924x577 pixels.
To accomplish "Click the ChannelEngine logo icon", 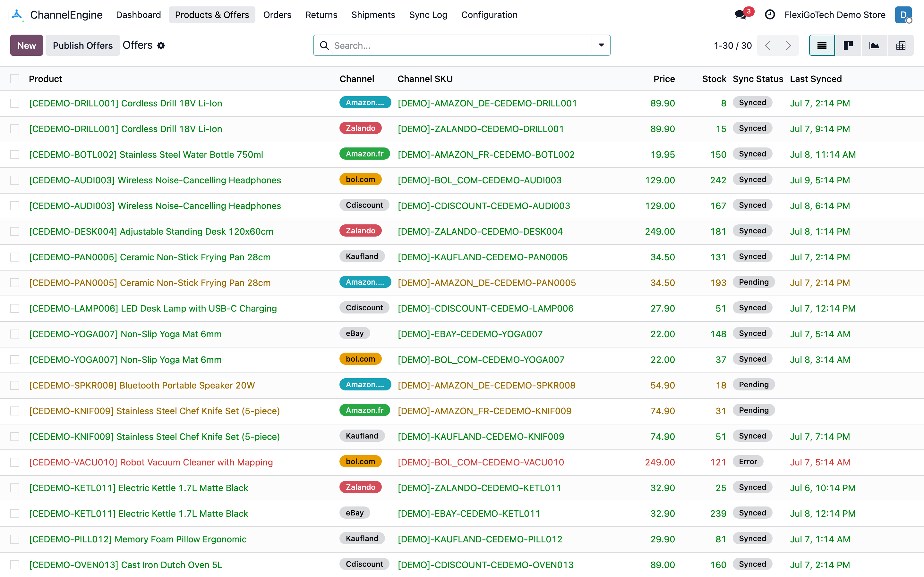I will point(17,14).
